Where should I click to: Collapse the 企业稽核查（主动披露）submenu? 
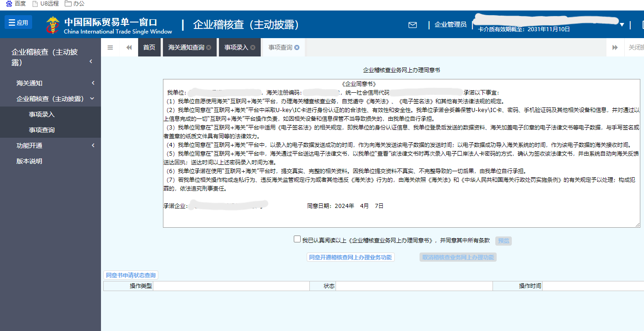click(50, 98)
